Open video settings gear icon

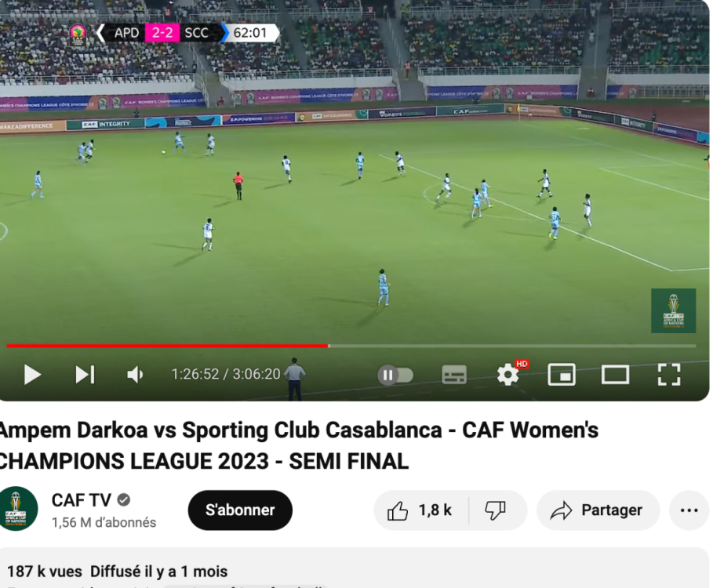(x=508, y=374)
